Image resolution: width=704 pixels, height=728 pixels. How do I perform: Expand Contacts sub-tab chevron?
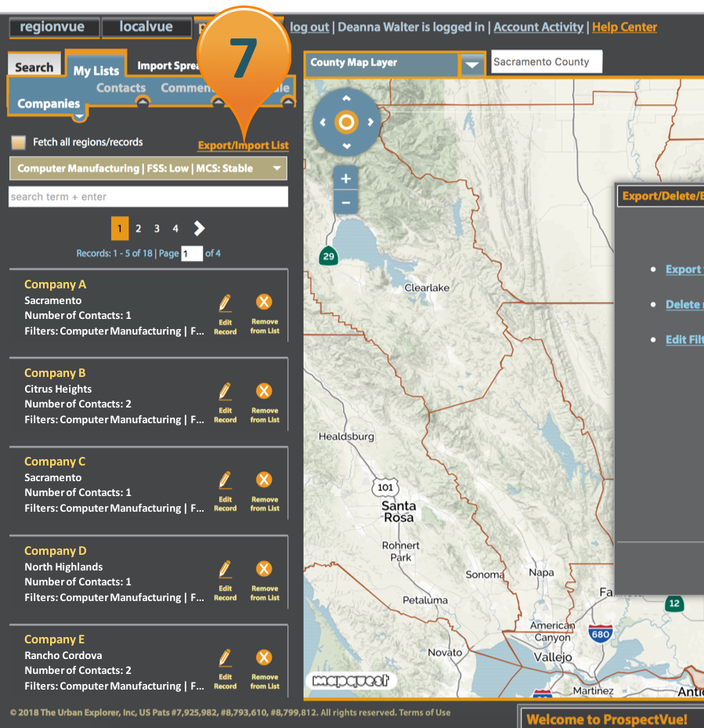coord(143,102)
